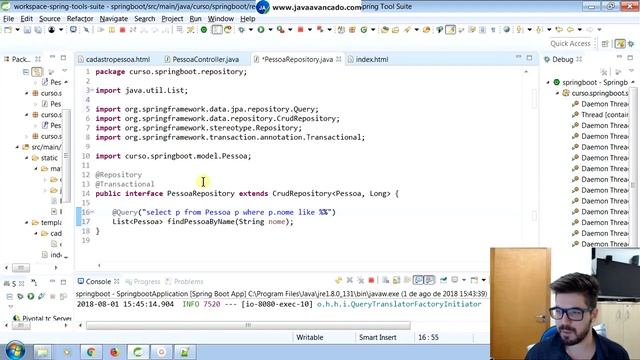Toggle Word Wrap icon in Console toolbar

tap(407, 280)
